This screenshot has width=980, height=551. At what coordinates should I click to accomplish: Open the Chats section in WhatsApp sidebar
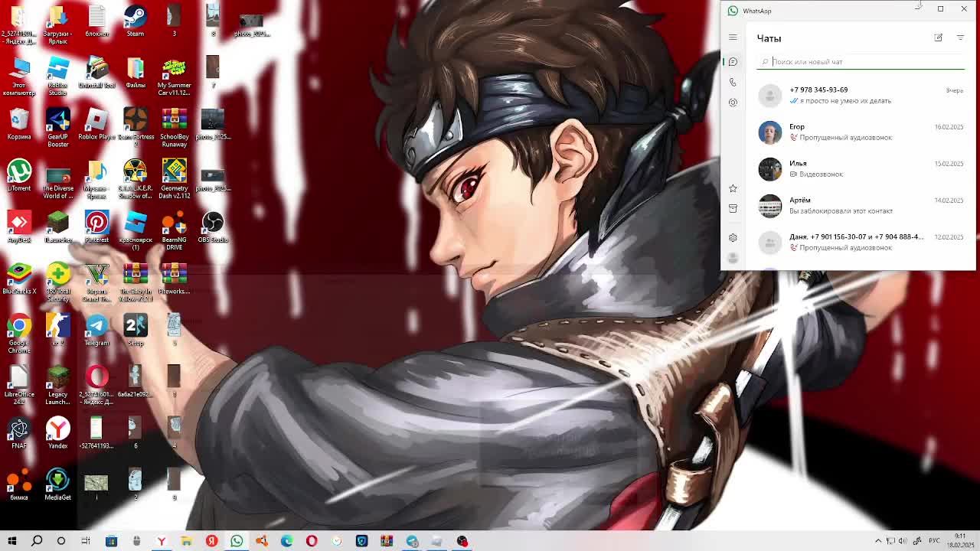(733, 61)
